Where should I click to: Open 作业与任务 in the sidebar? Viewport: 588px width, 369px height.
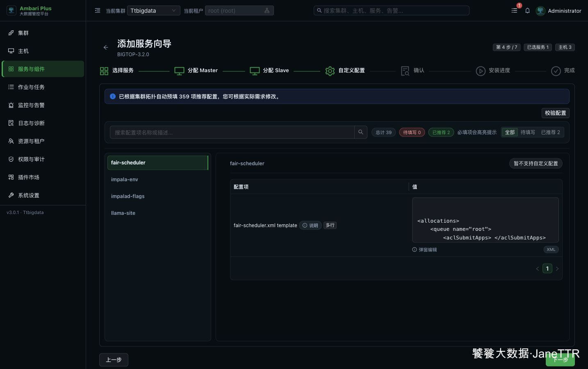click(x=43, y=87)
